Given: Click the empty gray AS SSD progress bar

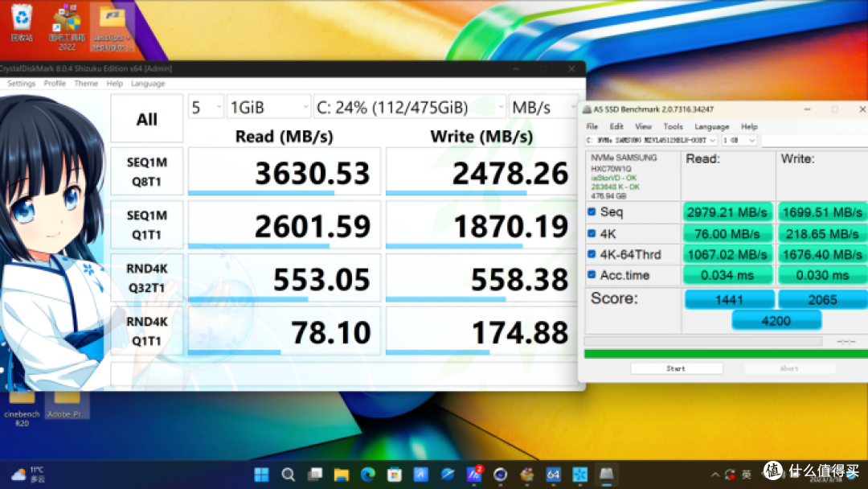Looking at the screenshot, I should pyautogui.click(x=703, y=341).
